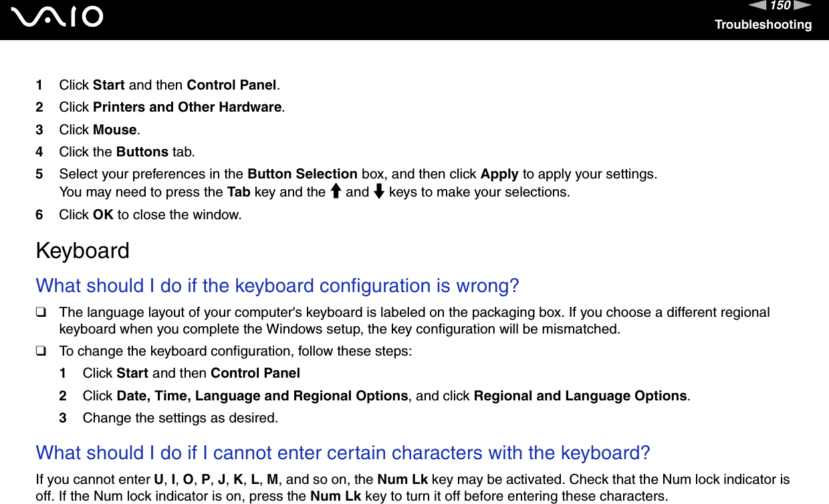Go to next page with right arrow

pyautogui.click(x=802, y=6)
